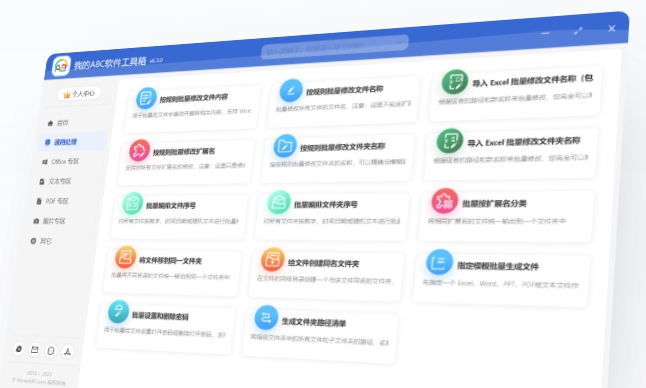Click the keyword search box in title bar
The image size is (646, 388).
point(335,47)
